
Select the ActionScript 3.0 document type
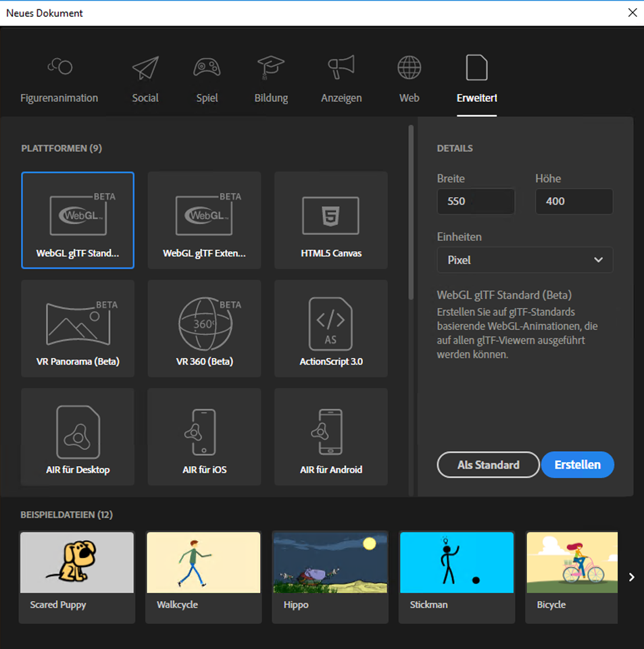click(x=330, y=328)
